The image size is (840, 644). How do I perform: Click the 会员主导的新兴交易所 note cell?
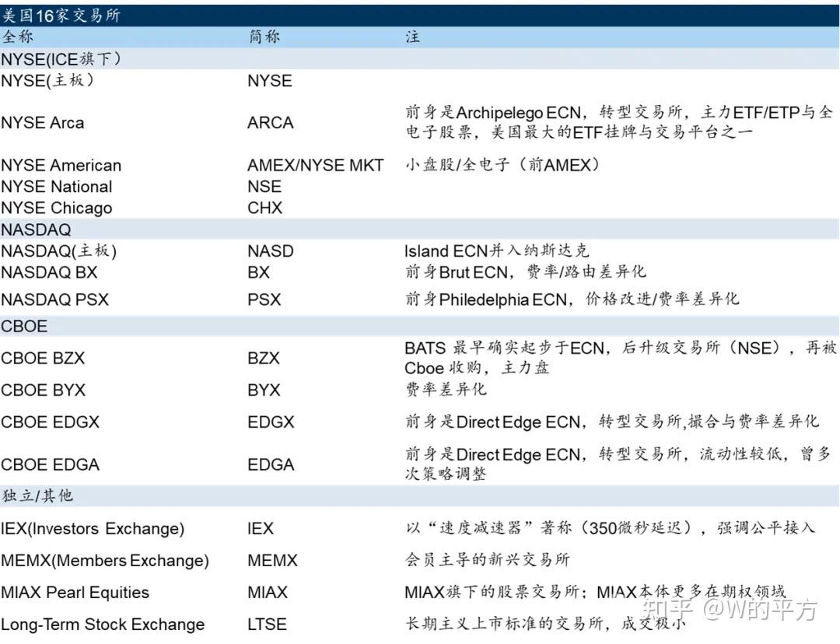(x=487, y=560)
